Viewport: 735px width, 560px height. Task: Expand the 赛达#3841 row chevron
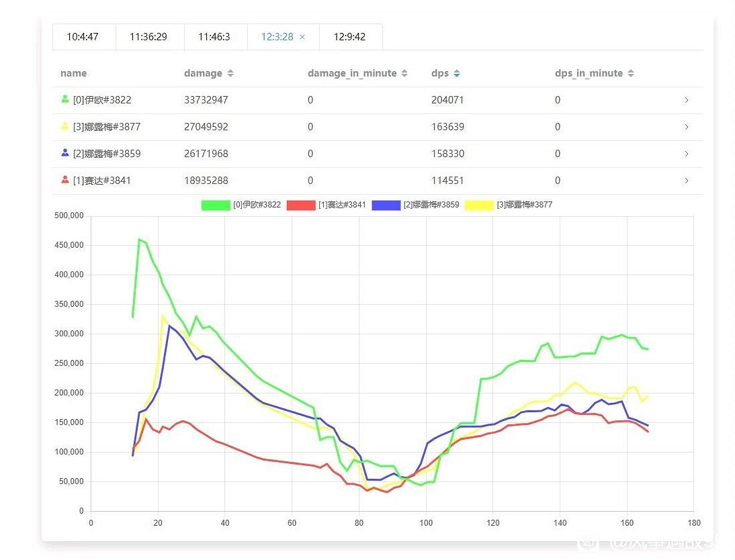[686, 181]
